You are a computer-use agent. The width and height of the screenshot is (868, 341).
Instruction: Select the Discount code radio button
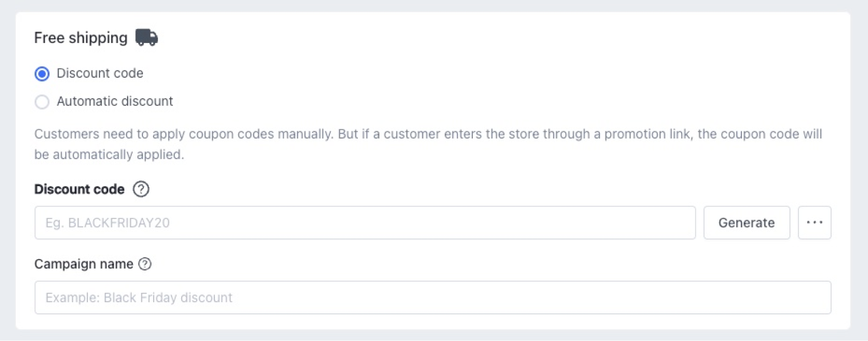42,74
